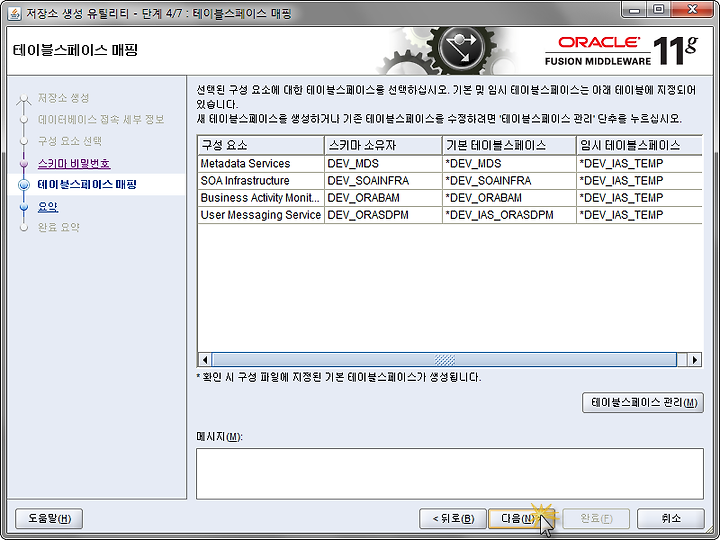Open *DEV_MDS default tablespace cell
The image size is (720, 540).
[x=509, y=163]
